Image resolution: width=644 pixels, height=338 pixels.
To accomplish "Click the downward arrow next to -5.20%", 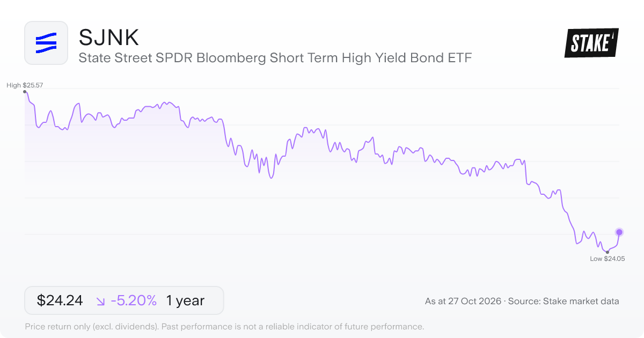I will [101, 301].
